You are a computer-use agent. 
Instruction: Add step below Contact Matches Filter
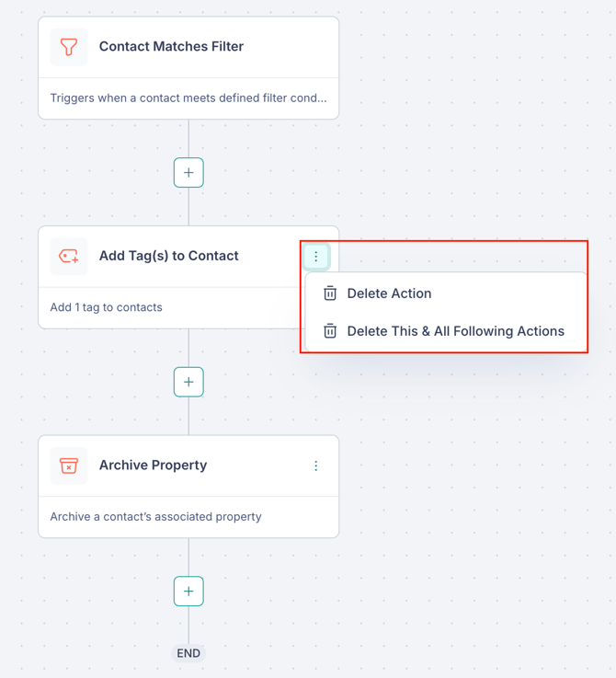[x=188, y=173]
